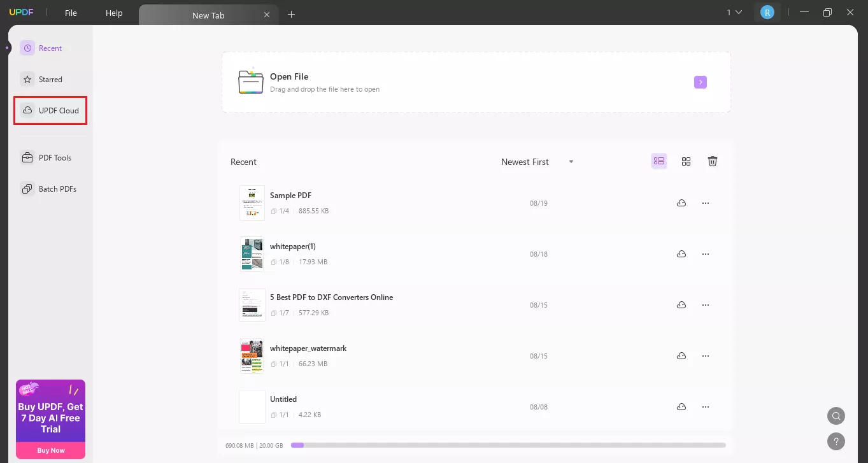This screenshot has height=463, width=868.
Task: Open the window count dropdown showing 1
Action: pyautogui.click(x=734, y=12)
